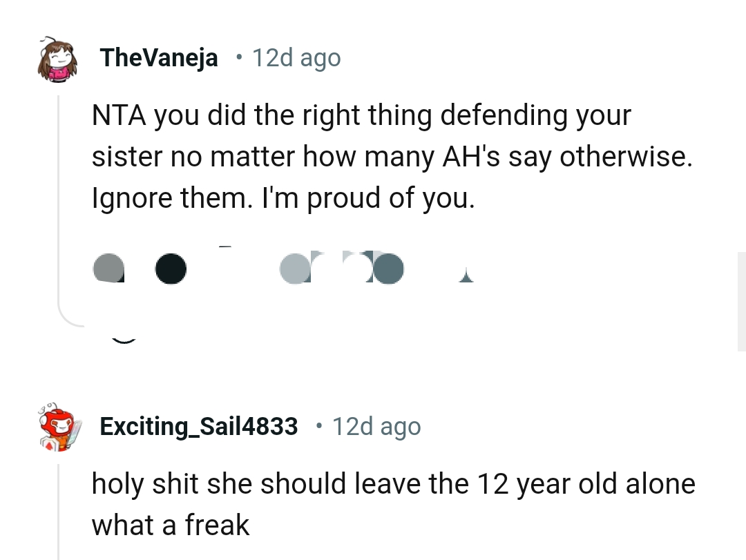Tap the gray circle icon starting the action row
This screenshot has height=560, width=746.
click(108, 269)
